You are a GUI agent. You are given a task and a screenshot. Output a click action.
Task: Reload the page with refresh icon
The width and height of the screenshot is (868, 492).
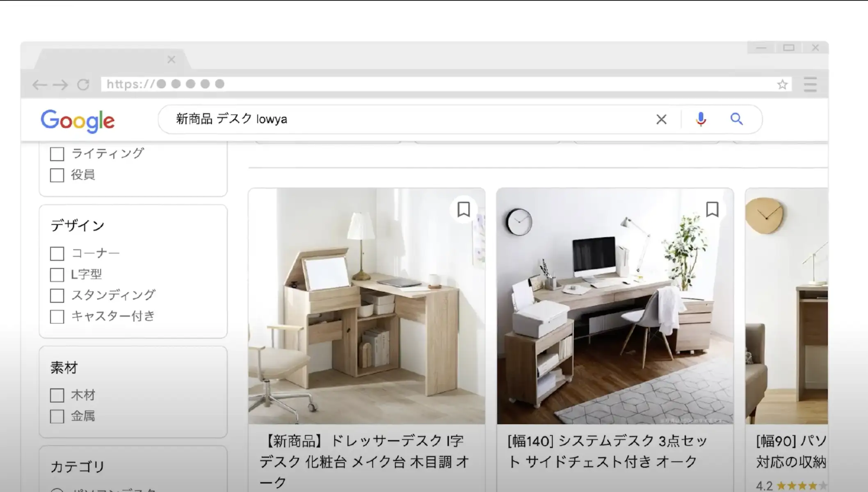(83, 84)
